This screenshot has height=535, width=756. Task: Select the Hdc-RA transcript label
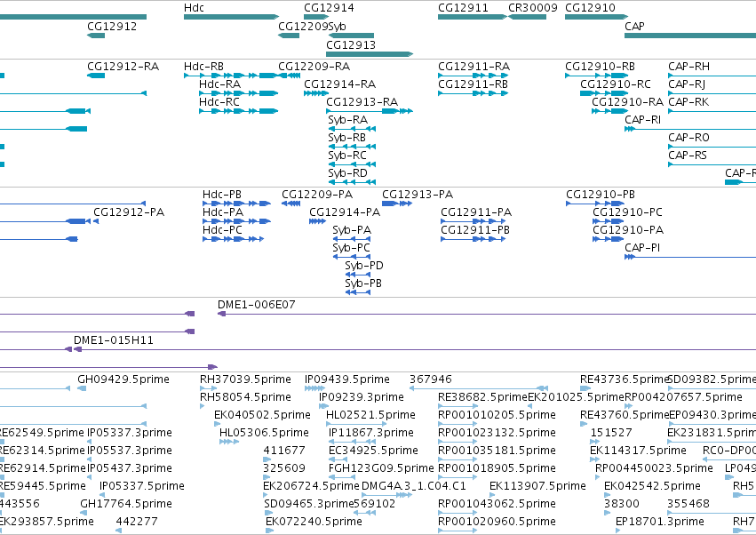(x=219, y=84)
